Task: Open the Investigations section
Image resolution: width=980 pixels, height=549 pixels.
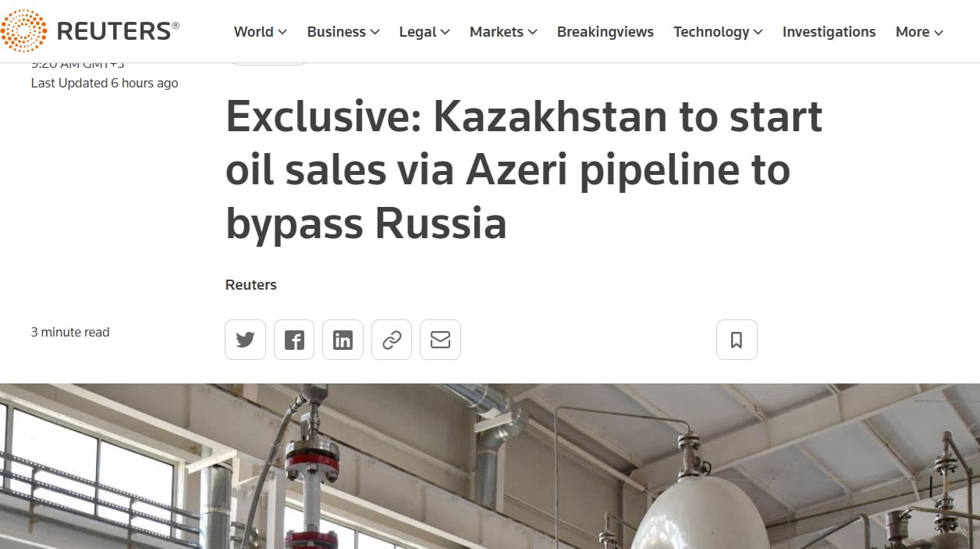Action: point(829,32)
